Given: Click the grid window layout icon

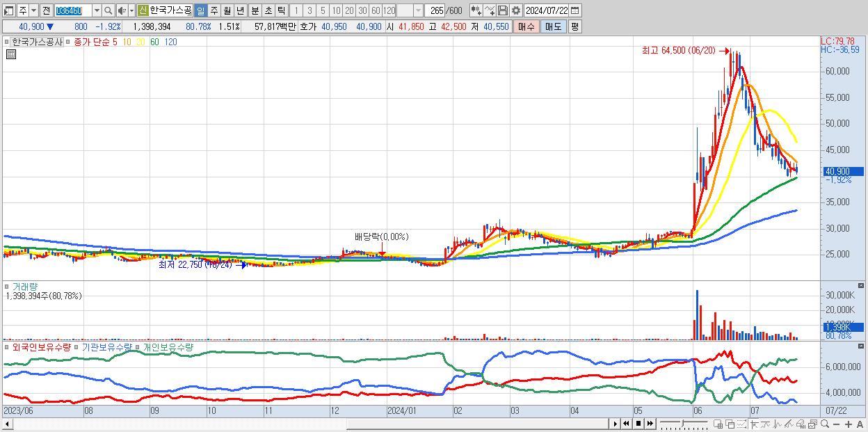Looking at the screenshot, I should coord(718,424).
